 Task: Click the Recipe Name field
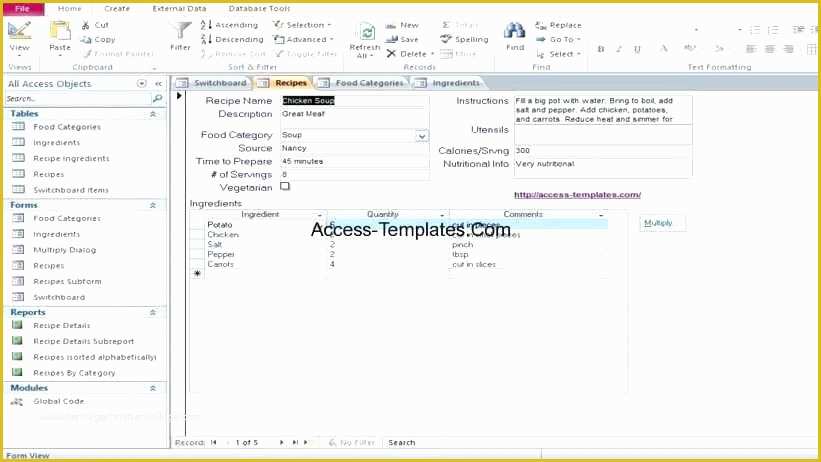pos(355,101)
